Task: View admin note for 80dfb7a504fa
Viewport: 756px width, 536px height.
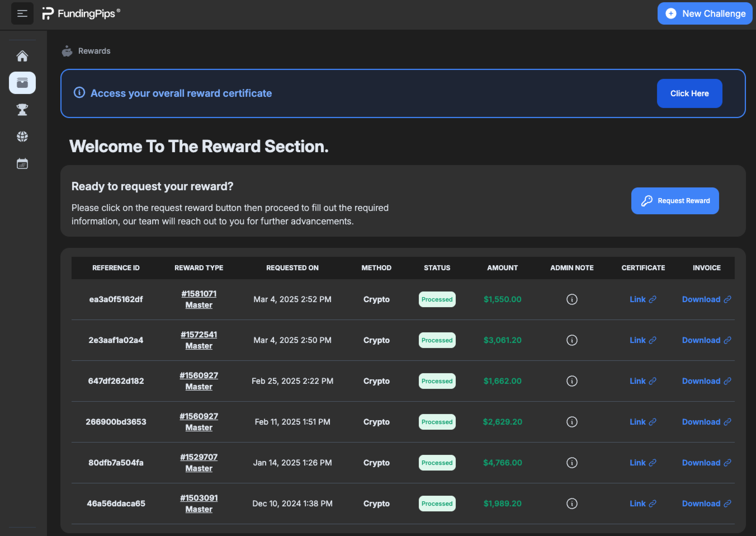Action: pyautogui.click(x=572, y=463)
